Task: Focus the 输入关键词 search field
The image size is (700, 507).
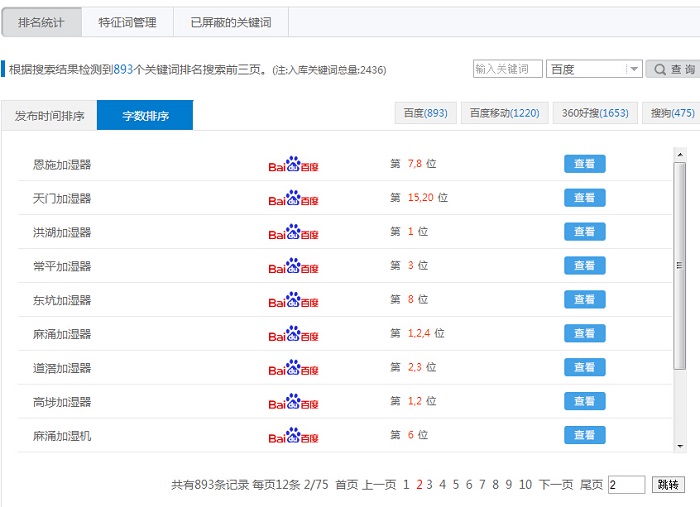Action: click(507, 69)
